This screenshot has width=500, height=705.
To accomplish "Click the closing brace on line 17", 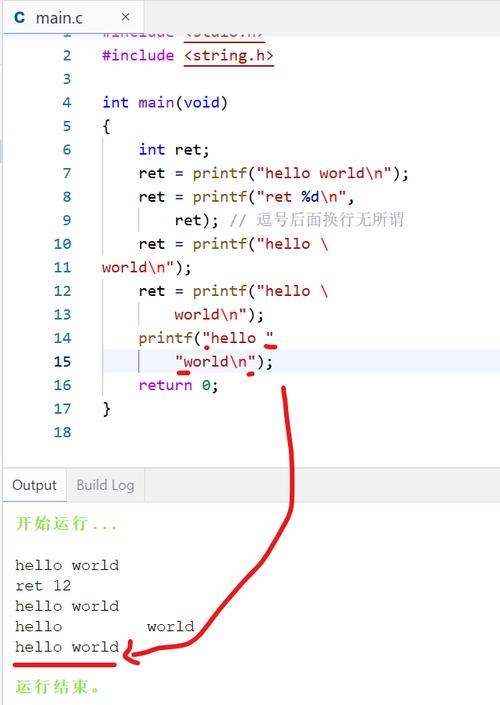I will [x=107, y=409].
